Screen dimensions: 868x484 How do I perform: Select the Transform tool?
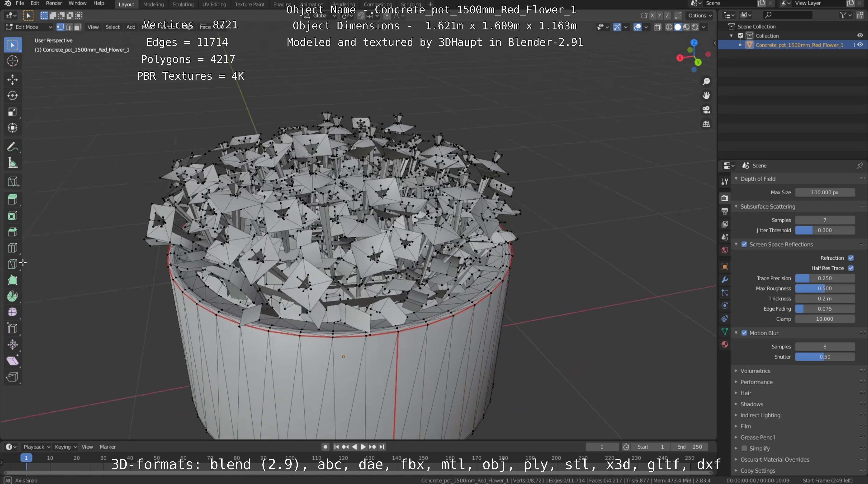pyautogui.click(x=12, y=128)
